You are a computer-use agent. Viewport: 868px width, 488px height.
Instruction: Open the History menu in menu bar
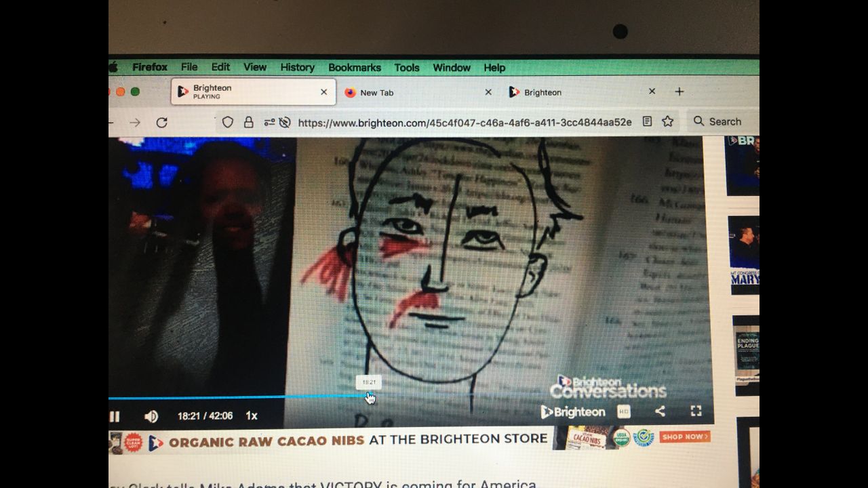tap(297, 67)
